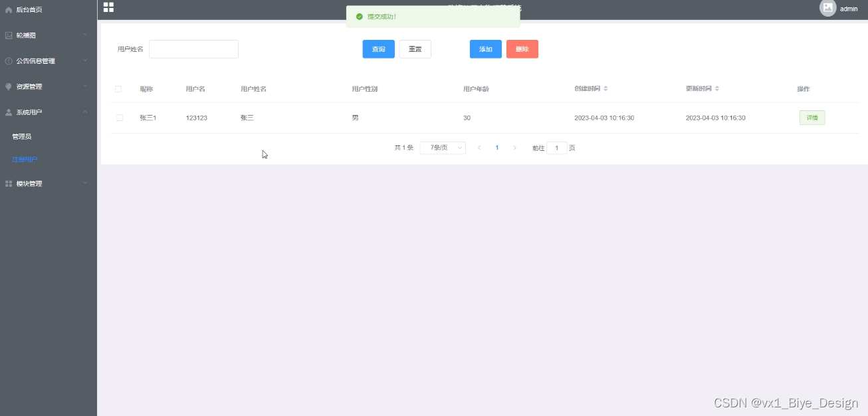868x416 pixels.
Task: Sort by 创建时间 using sort arrows
Action: click(x=605, y=89)
